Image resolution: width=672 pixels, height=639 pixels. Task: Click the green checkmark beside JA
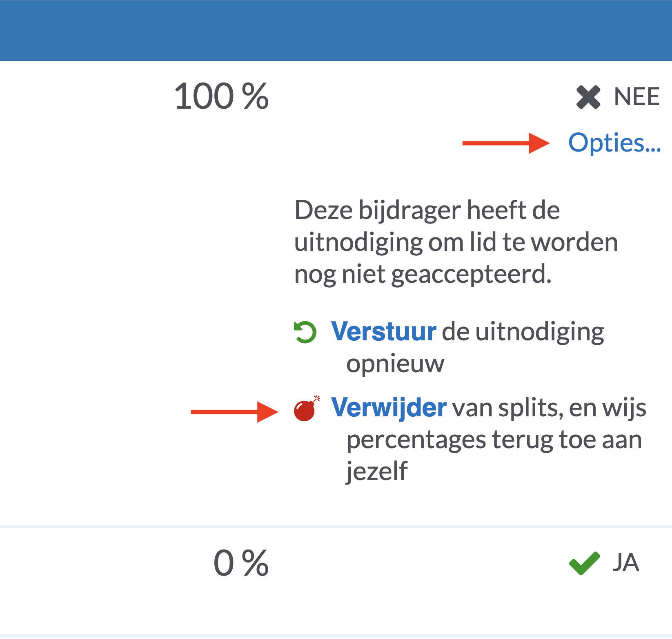[585, 563]
